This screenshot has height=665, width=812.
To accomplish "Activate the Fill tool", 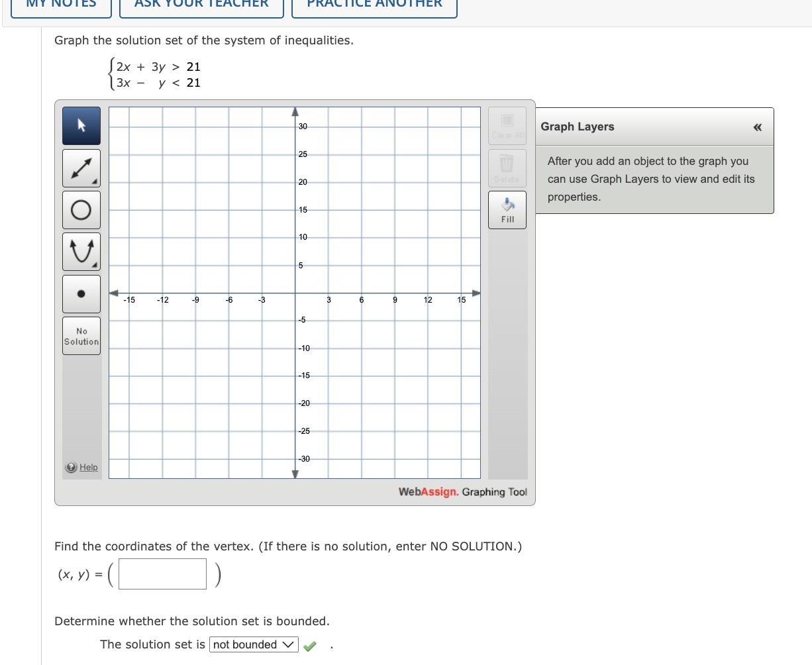I will point(507,209).
